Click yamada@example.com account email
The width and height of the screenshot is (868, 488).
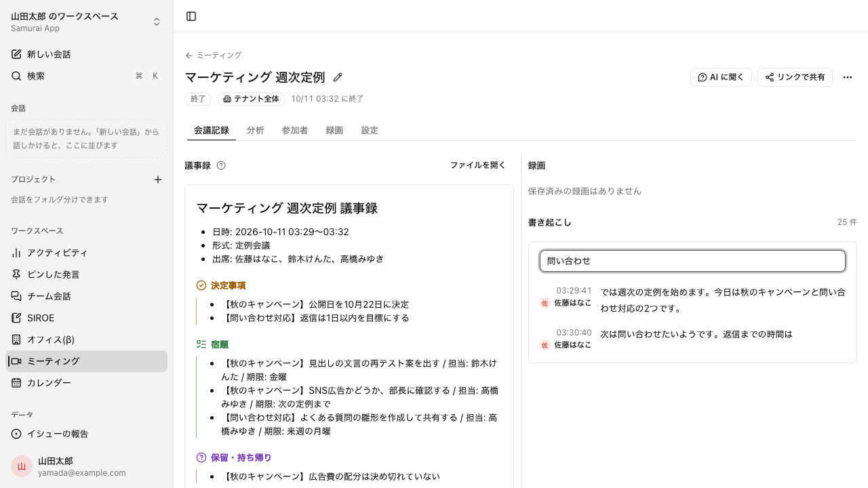pyautogui.click(x=82, y=473)
